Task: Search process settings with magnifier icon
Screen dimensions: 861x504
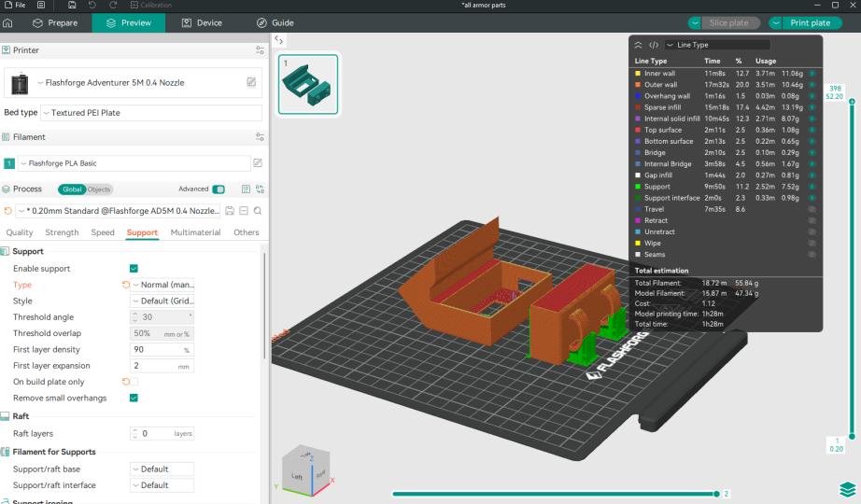Action: pos(258,211)
